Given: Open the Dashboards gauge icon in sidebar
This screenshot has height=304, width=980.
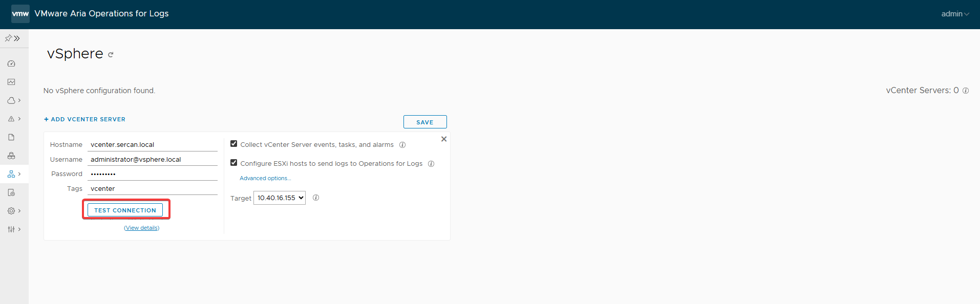Looking at the screenshot, I should coord(11,63).
